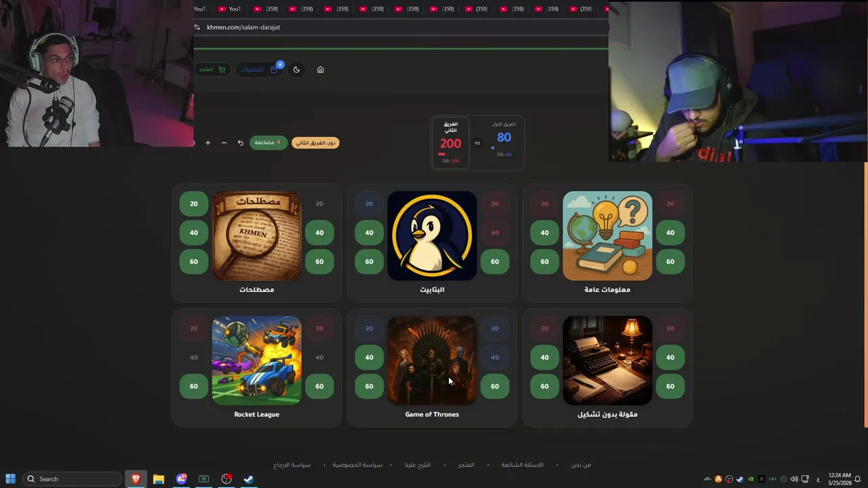Screen dimensions: 868x488
Task: Pick the green 20 button left of مصطلحات image
Action: pos(194,203)
